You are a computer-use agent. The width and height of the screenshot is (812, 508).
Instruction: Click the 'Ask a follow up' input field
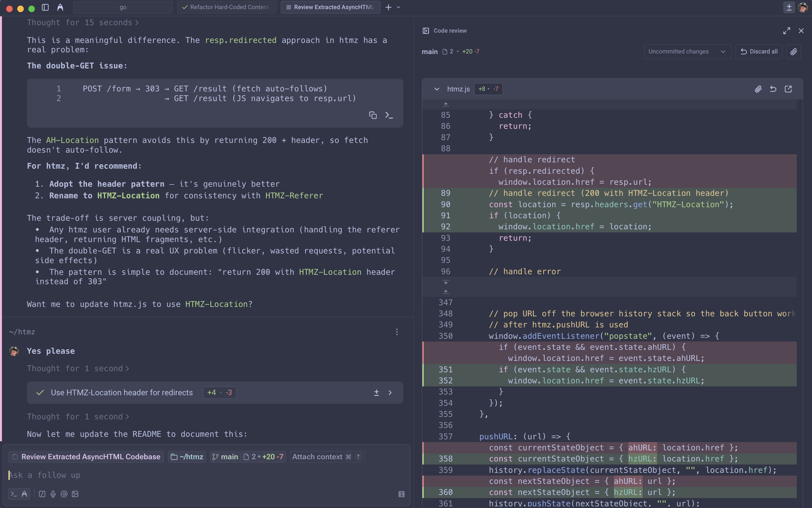coord(134,475)
